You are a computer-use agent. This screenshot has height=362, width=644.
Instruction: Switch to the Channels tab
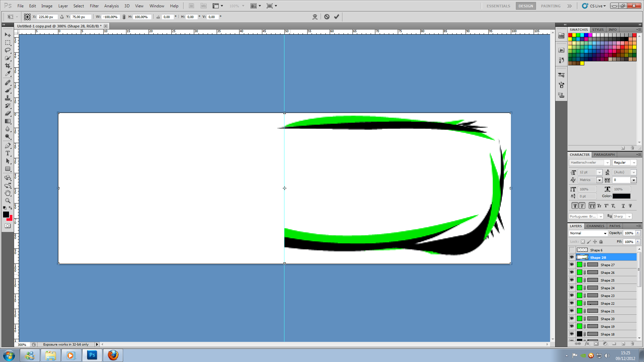[595, 226]
